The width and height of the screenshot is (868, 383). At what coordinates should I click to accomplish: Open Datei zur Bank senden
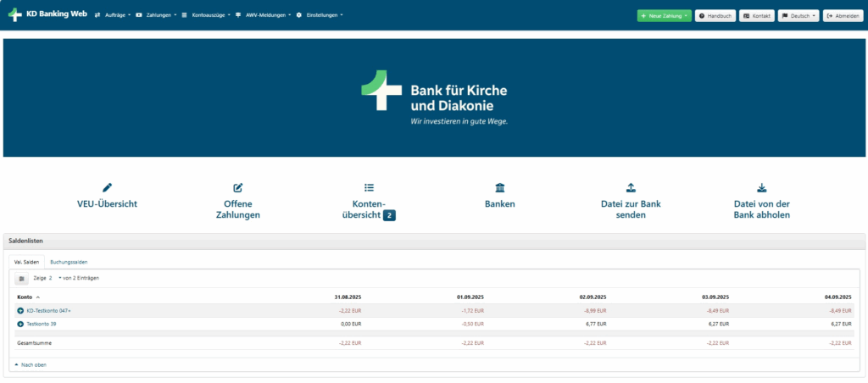(x=631, y=210)
